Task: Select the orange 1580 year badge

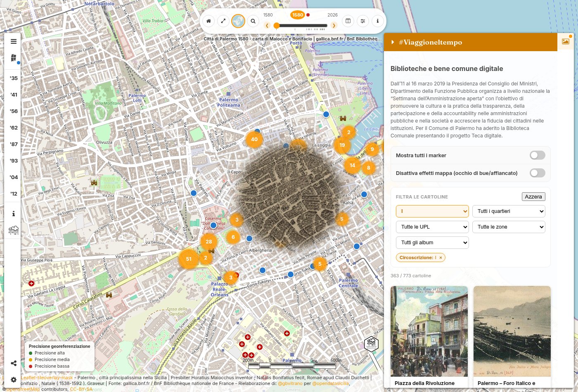Action: tap(298, 15)
